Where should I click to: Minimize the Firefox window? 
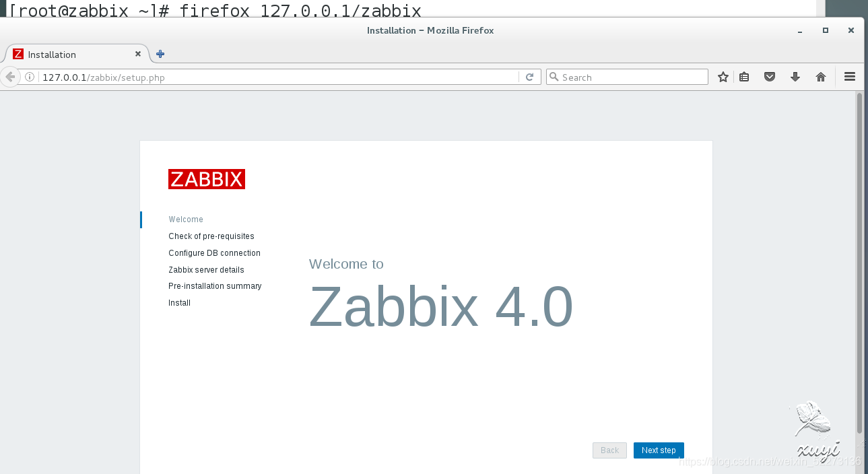[800, 31]
